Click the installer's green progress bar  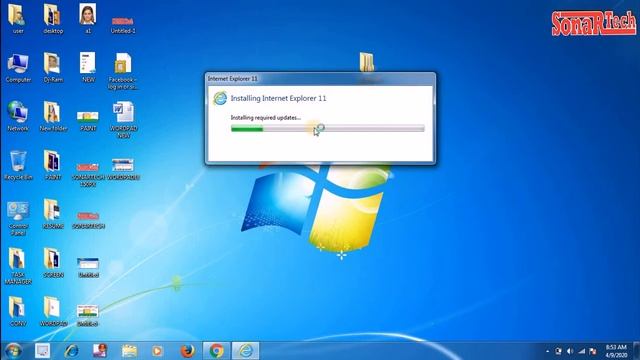(327, 129)
